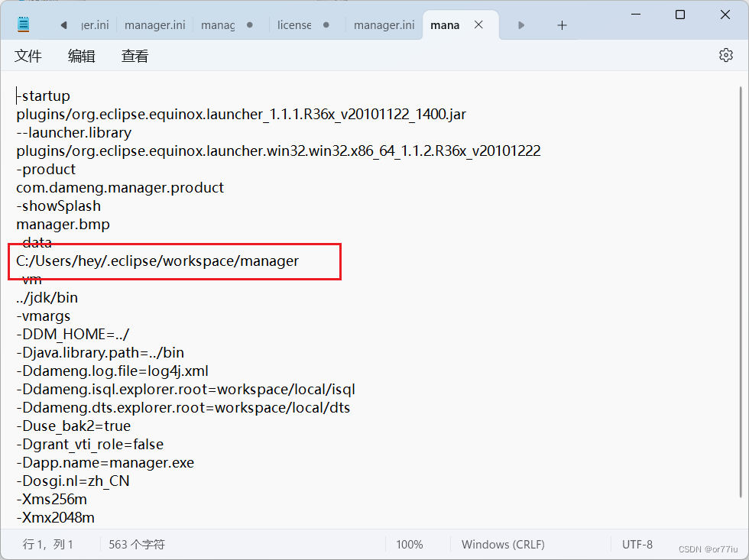The image size is (749, 560).
Task: Click the Windows (CRLF) line-ending indicator
Action: tap(503, 544)
